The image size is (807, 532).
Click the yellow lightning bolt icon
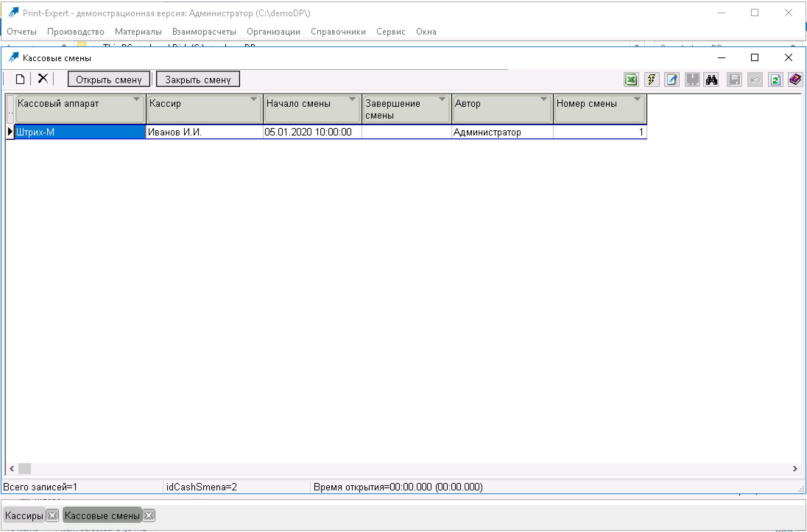click(x=652, y=80)
